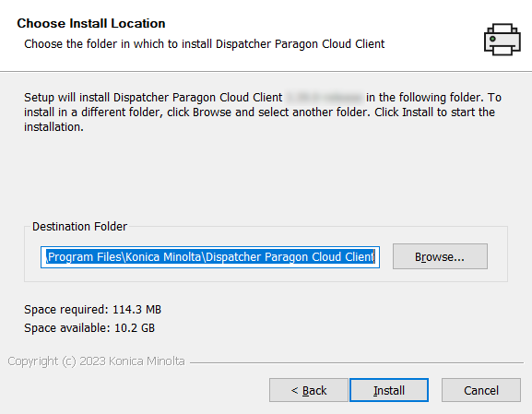
Task: Place cursor at end of highlighted path text
Action: tap(375, 257)
